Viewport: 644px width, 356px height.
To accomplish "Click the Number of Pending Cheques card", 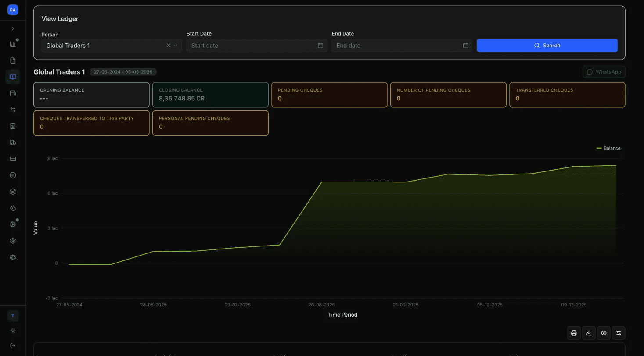I will (448, 95).
